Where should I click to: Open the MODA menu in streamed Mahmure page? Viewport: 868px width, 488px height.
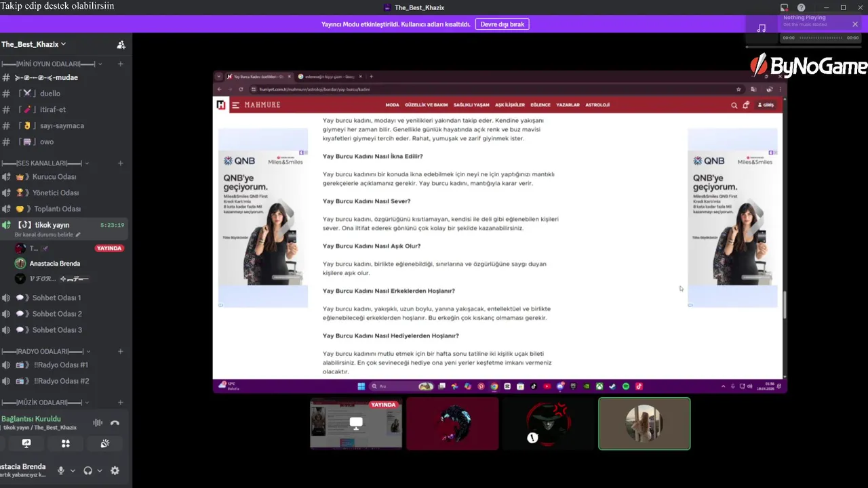tap(392, 105)
